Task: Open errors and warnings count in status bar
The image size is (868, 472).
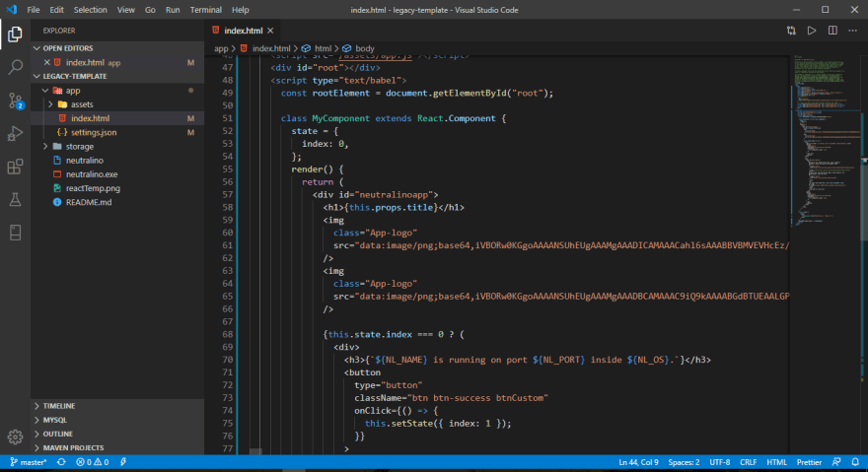Action: [92, 462]
